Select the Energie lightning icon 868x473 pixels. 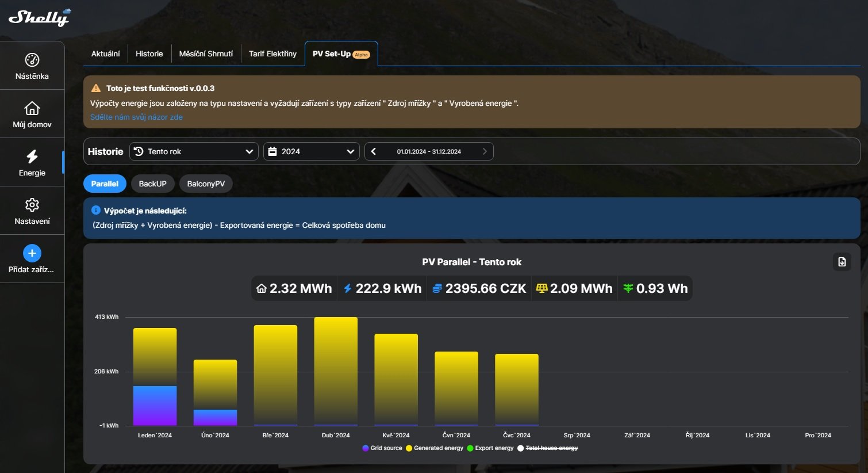point(32,157)
